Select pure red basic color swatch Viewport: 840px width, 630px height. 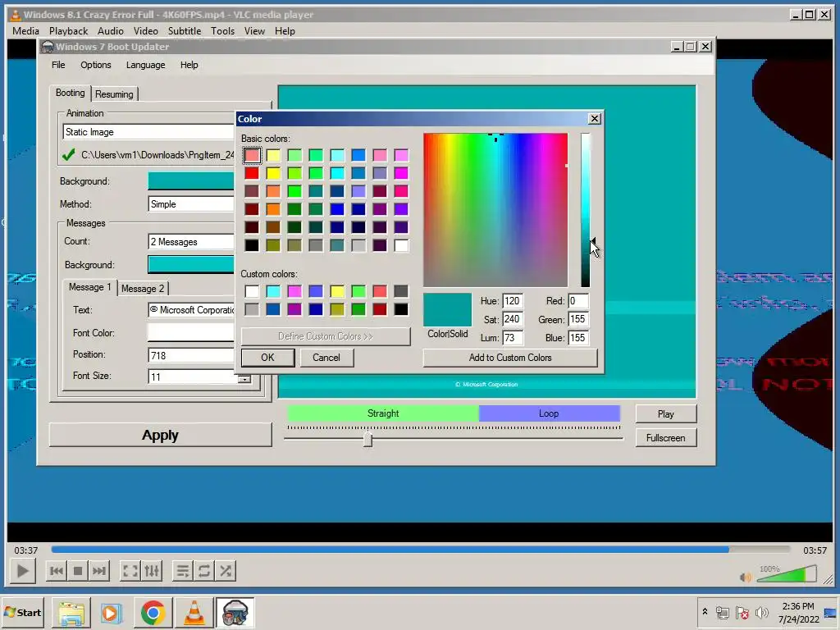(x=252, y=173)
